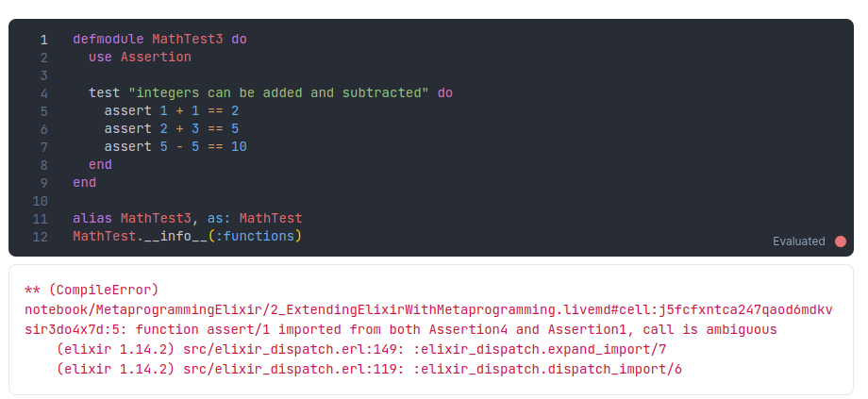The width and height of the screenshot is (868, 399).
Task: Click the assert 2 + 3 == 5 line
Action: click(x=172, y=129)
